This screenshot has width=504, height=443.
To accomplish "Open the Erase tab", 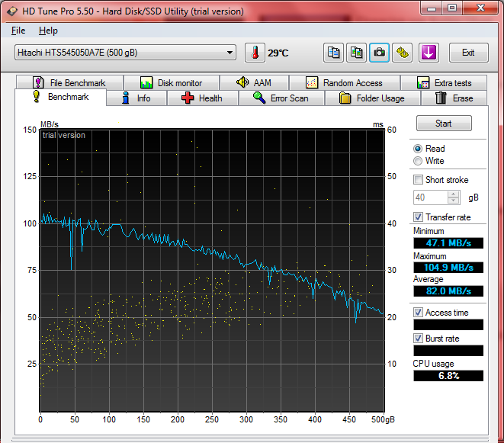I will point(454,98).
